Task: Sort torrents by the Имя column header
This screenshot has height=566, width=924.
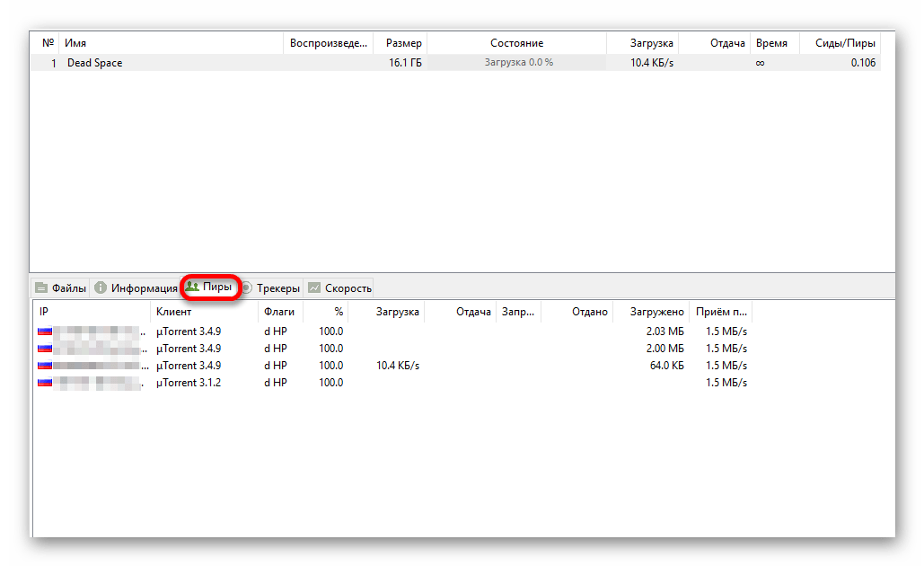Action: (x=75, y=43)
